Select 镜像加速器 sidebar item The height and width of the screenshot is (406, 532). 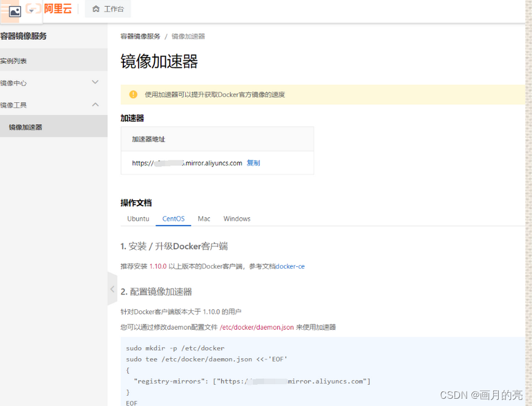54,127
